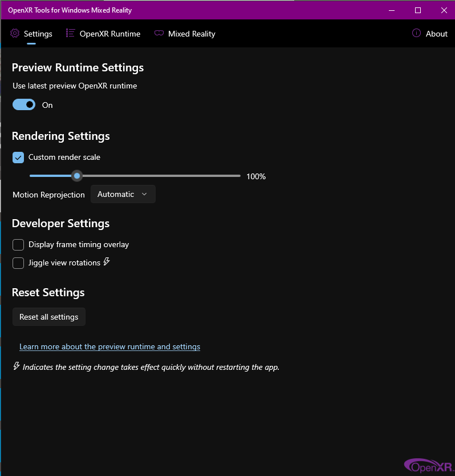Enable Jiggle view rotations checkbox
The height and width of the screenshot is (476, 455).
click(18, 263)
